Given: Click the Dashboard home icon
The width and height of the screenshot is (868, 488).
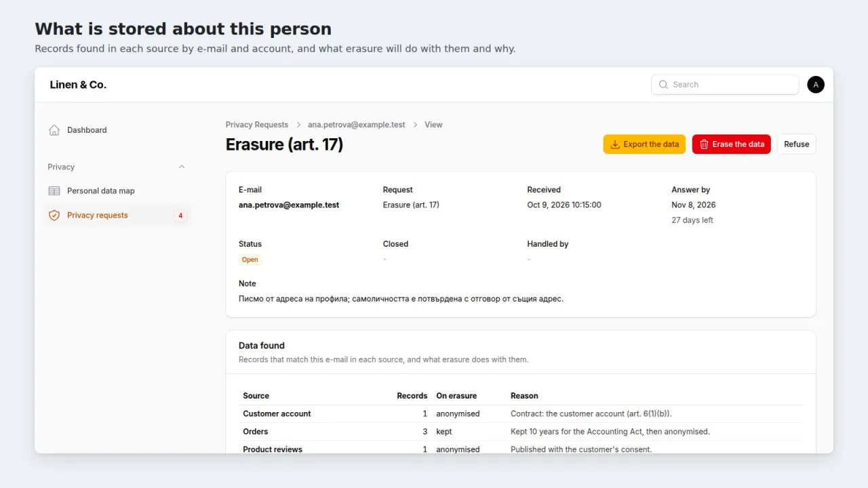Looking at the screenshot, I should pyautogui.click(x=54, y=130).
